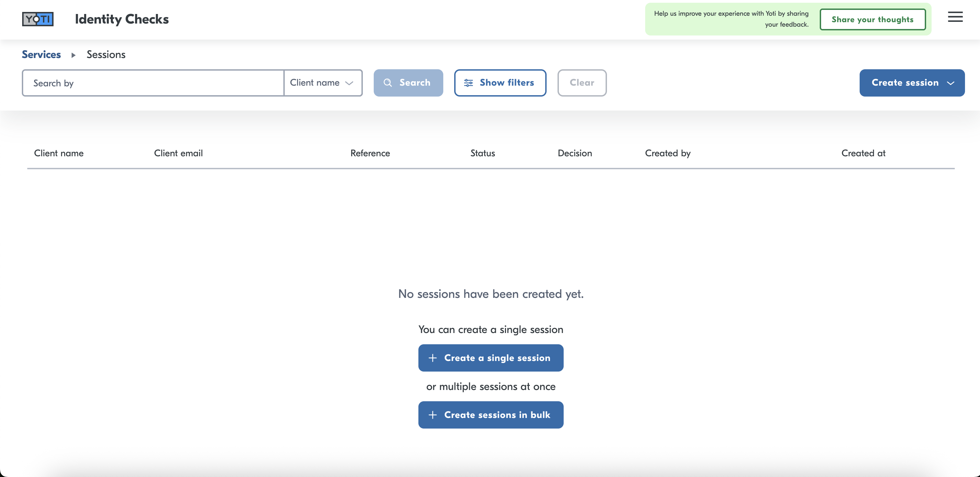Click the Yoti logo

[38, 19]
